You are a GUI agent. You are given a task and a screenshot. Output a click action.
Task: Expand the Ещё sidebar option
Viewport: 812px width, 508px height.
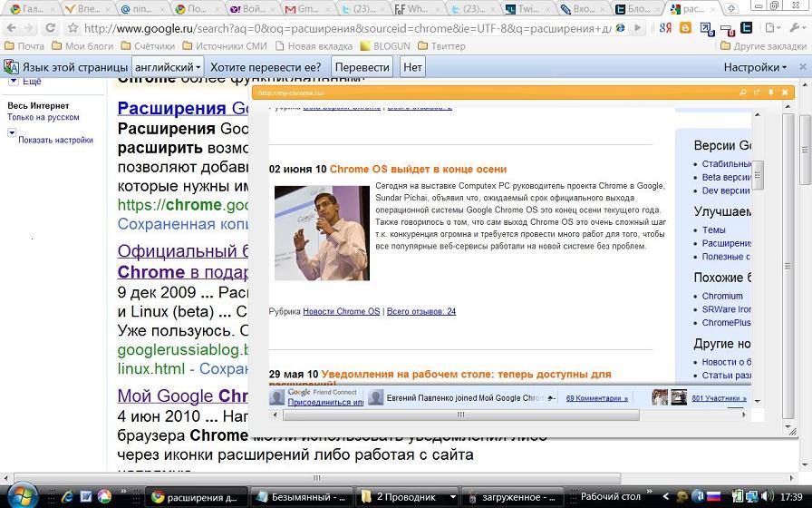pyautogui.click(x=32, y=82)
